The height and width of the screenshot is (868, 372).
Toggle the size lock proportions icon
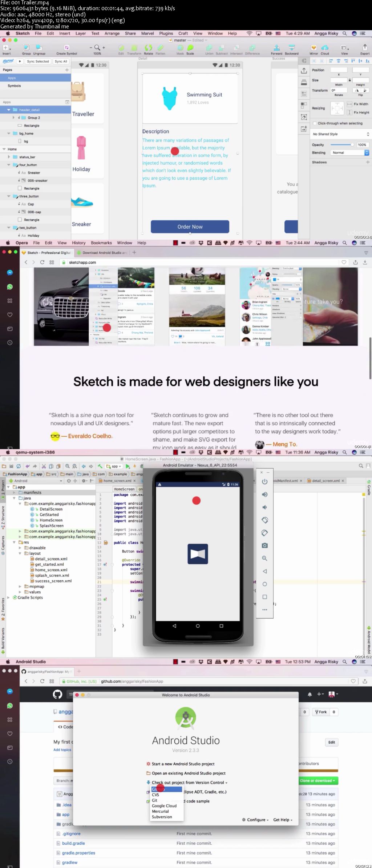pos(349,80)
